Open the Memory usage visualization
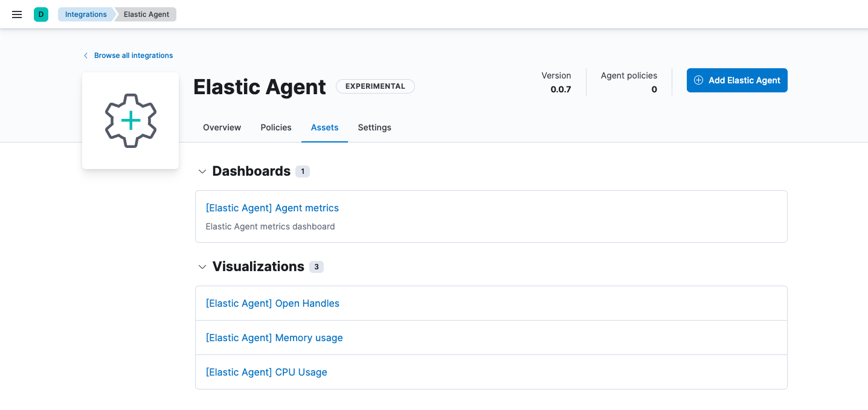This screenshot has width=868, height=410. pyautogui.click(x=274, y=338)
